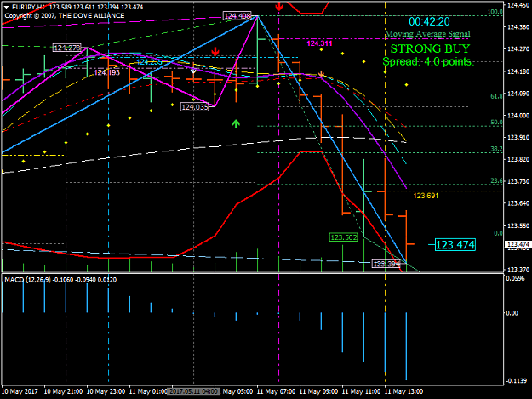Screen dimensions: 532x399
Task: Click the MACD (12,26,9) indicator label
Action: point(60,280)
